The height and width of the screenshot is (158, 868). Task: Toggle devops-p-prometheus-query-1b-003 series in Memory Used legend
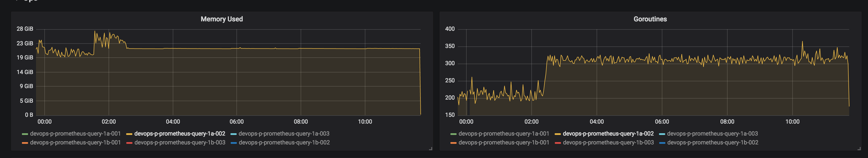point(180,143)
